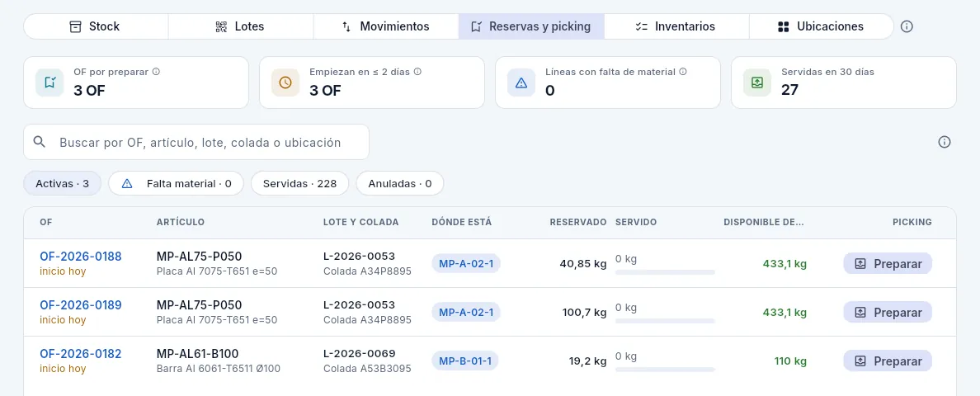Screen dimensions: 980x396
Task: Open order link OF-2026-0188
Action: pyautogui.click(x=81, y=257)
